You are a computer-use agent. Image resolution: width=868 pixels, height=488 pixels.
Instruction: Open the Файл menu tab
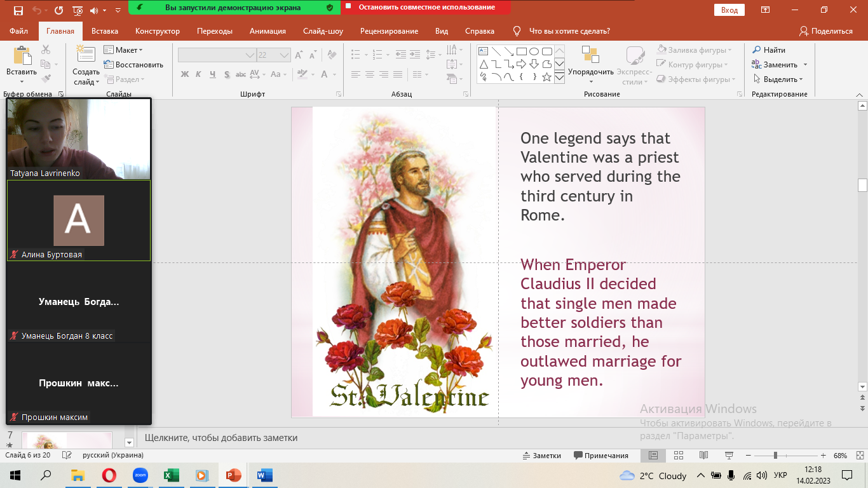[19, 31]
